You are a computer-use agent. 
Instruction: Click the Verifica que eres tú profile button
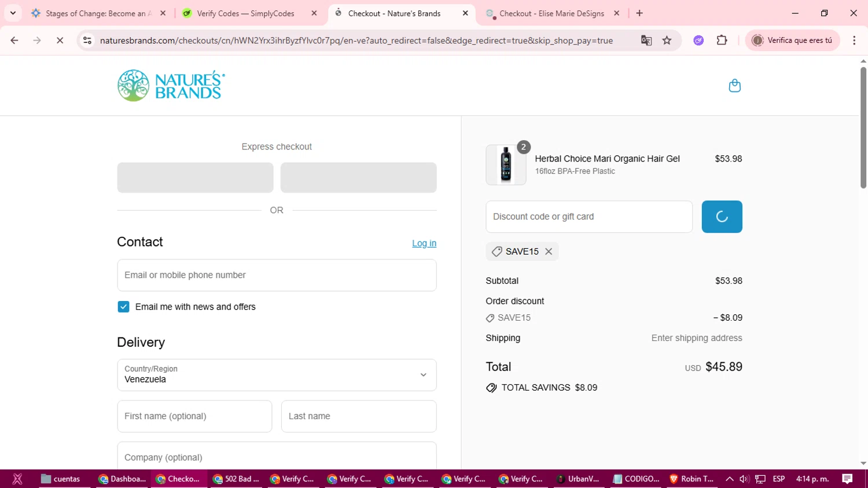pyautogui.click(x=792, y=41)
